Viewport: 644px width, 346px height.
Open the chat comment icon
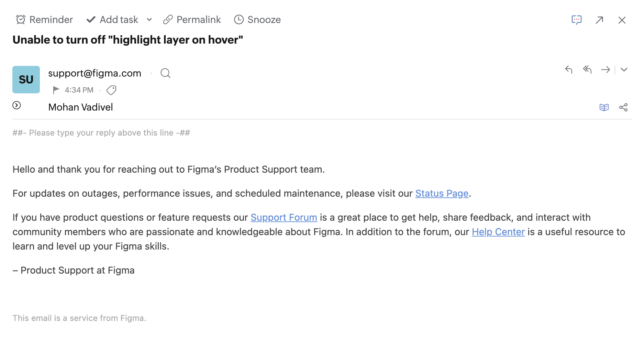click(576, 20)
